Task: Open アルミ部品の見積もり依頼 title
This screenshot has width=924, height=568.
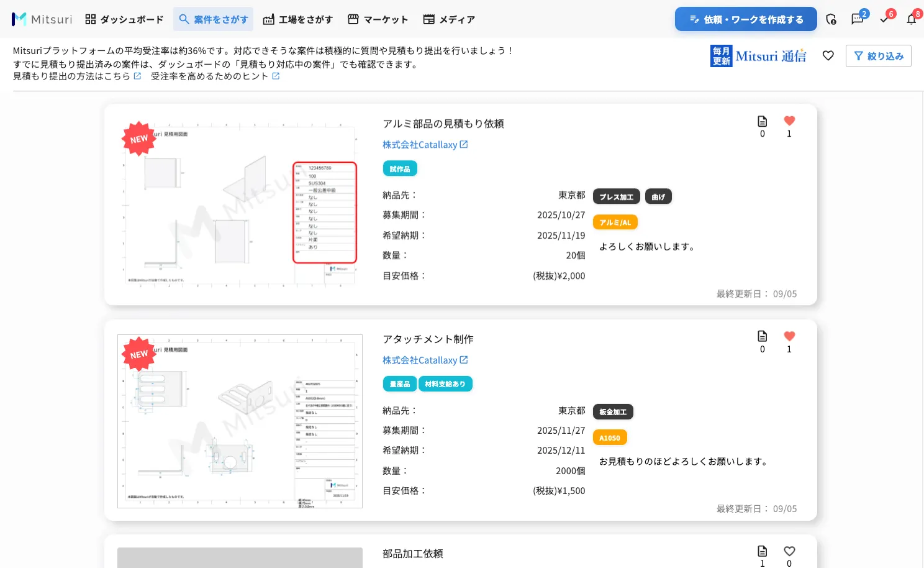Action: pyautogui.click(x=443, y=124)
